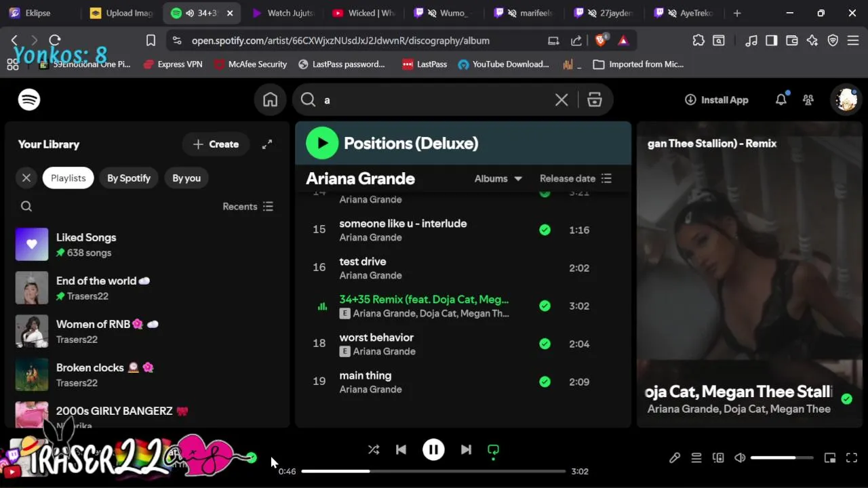
Task: Select track worst behavior
Action: coord(376,338)
